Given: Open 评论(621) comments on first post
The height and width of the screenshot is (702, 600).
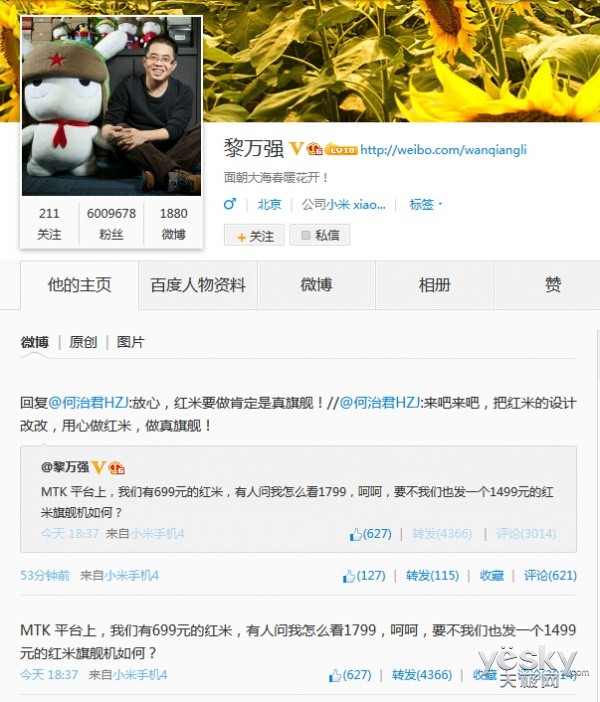Looking at the screenshot, I should 550,576.
